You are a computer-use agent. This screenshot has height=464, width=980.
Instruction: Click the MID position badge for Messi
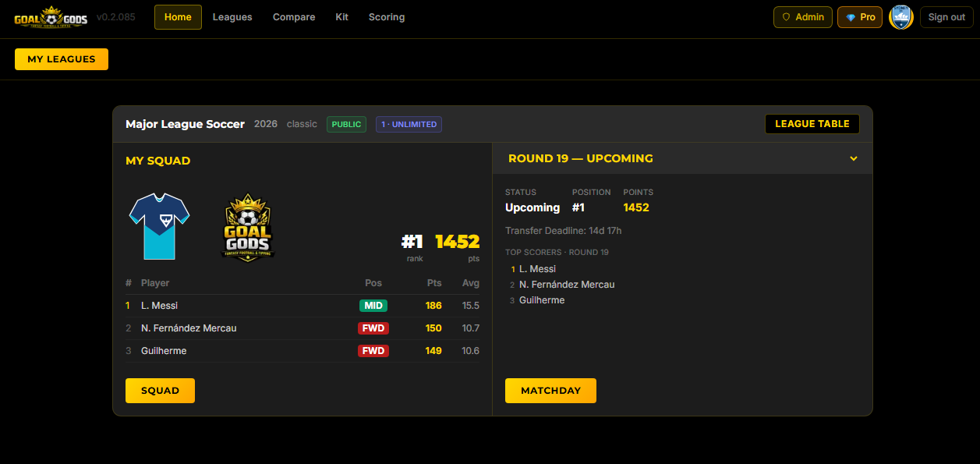pyautogui.click(x=373, y=306)
